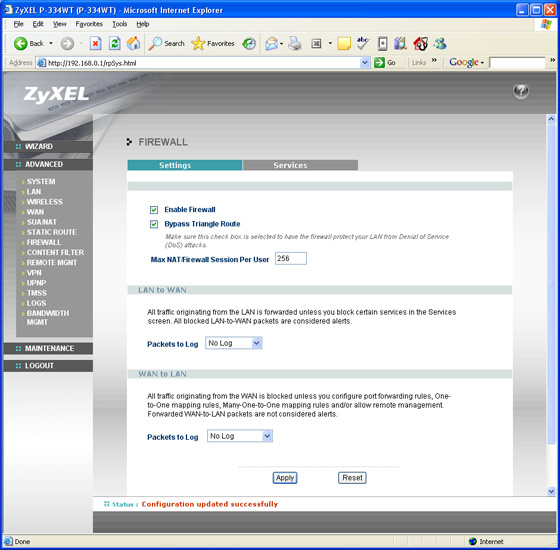Open WIRELESS settings link
560x550 pixels.
(45, 202)
